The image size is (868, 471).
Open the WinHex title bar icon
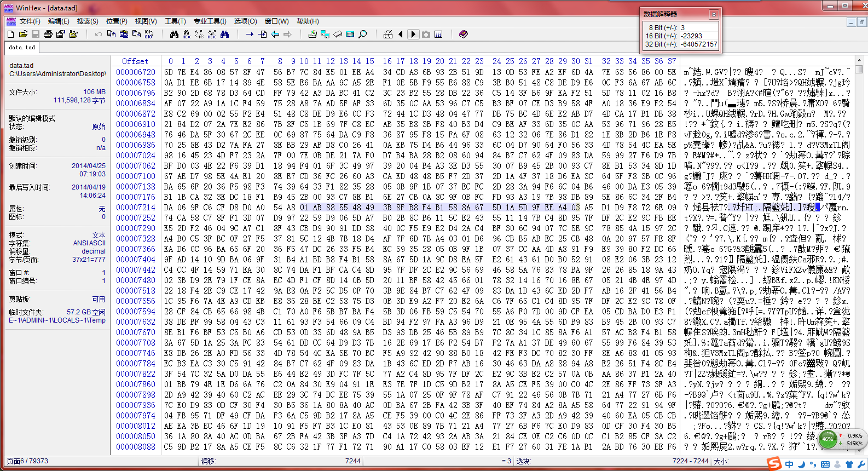coord(9,8)
